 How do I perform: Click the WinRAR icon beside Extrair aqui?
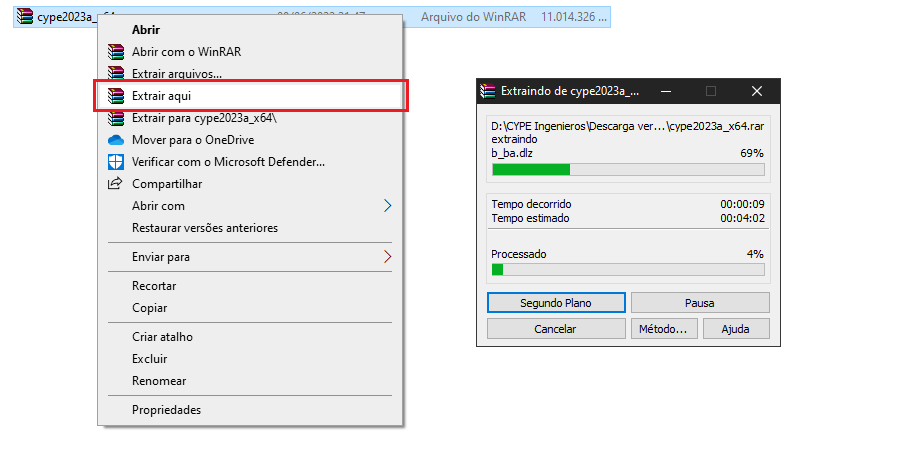[116, 96]
